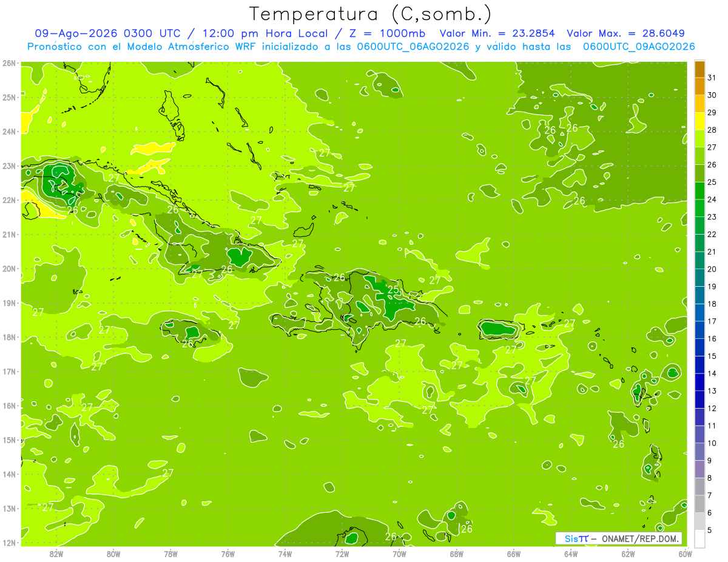Select the blue swatch between 15 and 16
The image size is (728, 562).
[699, 347]
